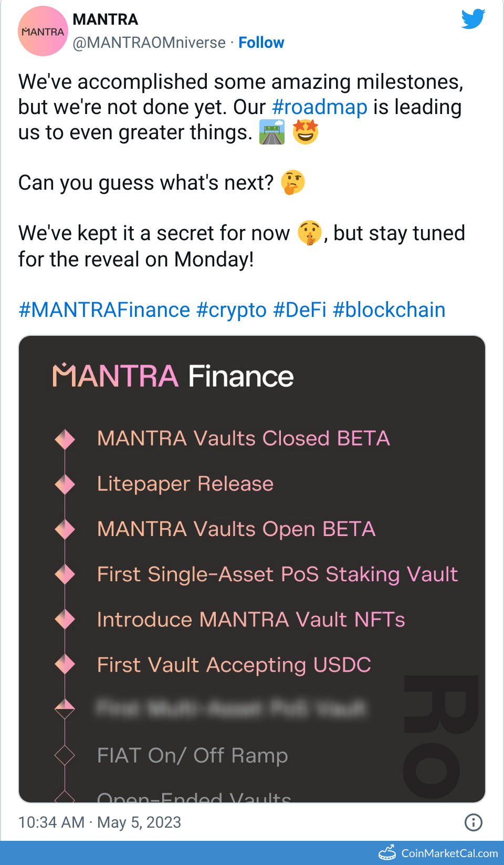
Task: Open the #MANTRAFinance hashtag
Action: pos(104,310)
